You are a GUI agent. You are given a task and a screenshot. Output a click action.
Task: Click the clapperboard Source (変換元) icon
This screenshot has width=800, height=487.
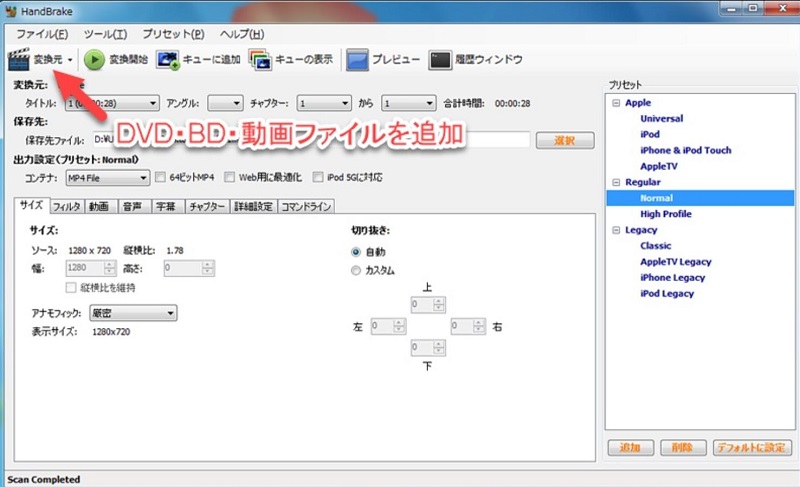19,60
